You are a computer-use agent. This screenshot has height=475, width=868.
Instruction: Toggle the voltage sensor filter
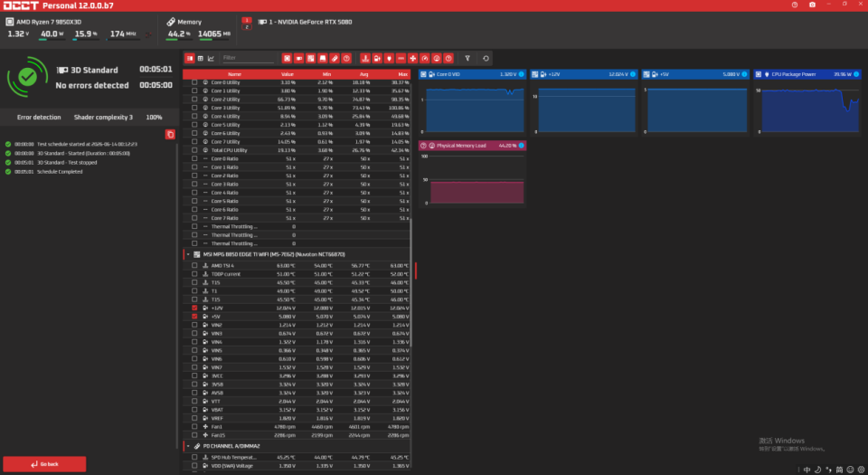[377, 58]
